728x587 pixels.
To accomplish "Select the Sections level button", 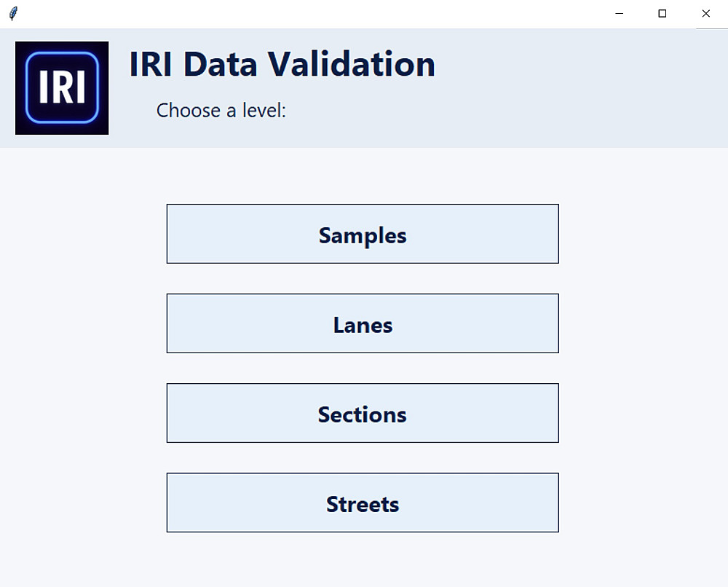I will [x=363, y=414].
